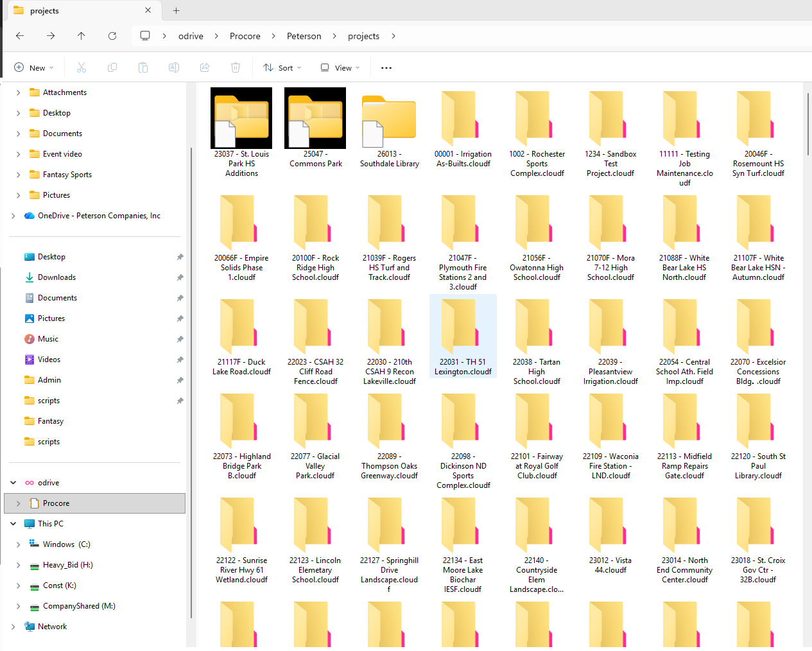Navigate back to previous folder
This screenshot has width=812, height=651.
click(20, 36)
